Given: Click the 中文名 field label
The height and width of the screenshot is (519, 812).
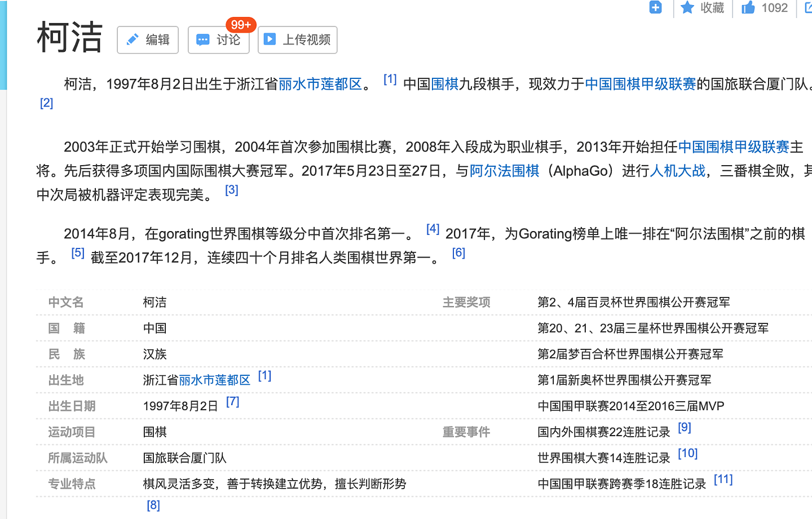Looking at the screenshot, I should click(66, 303).
